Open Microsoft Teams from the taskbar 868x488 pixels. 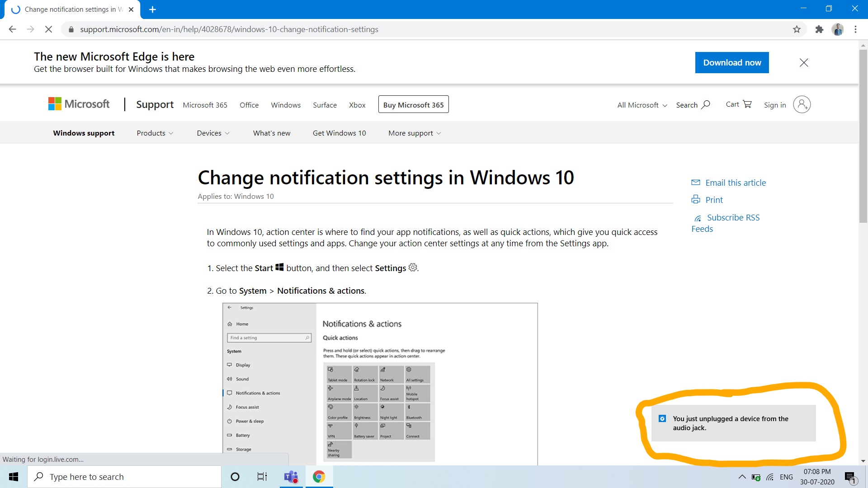pyautogui.click(x=291, y=477)
